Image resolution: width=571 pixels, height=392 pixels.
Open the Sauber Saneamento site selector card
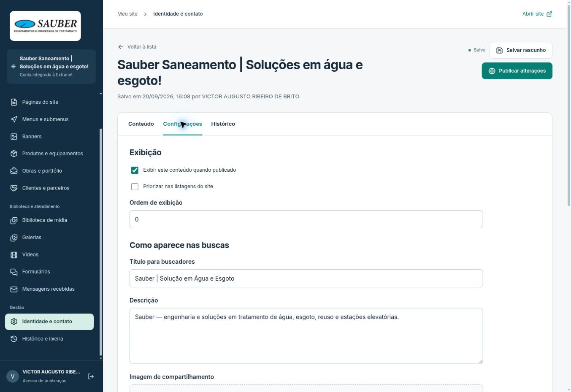coord(51,66)
